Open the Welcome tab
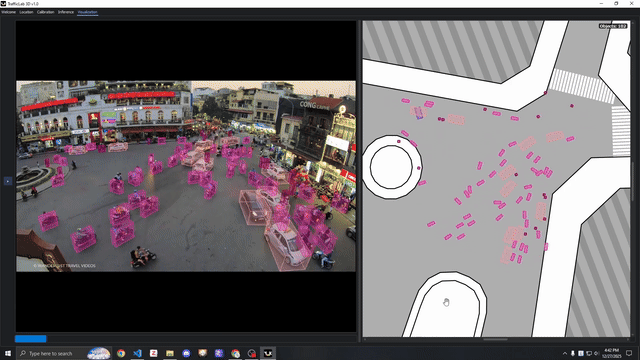640x360 pixels. coord(9,12)
